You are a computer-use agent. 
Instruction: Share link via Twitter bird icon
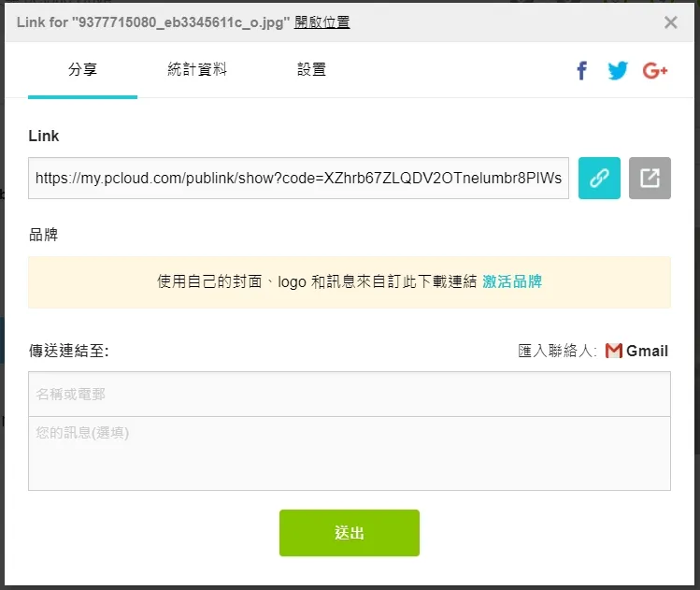pyautogui.click(x=618, y=70)
